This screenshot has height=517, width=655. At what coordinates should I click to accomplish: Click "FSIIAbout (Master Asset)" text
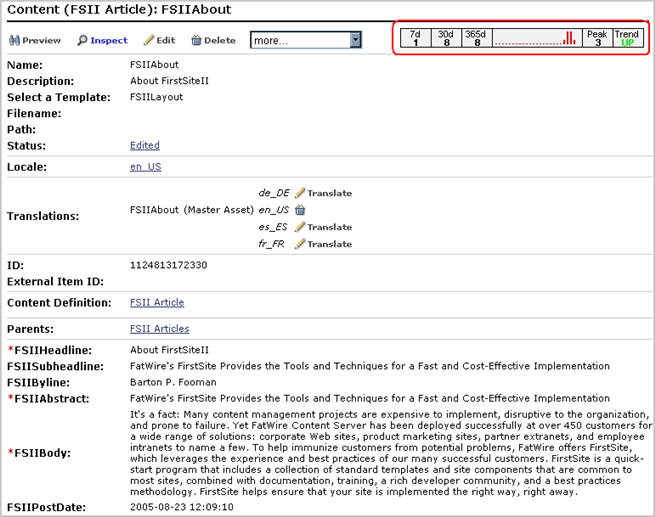(192, 210)
